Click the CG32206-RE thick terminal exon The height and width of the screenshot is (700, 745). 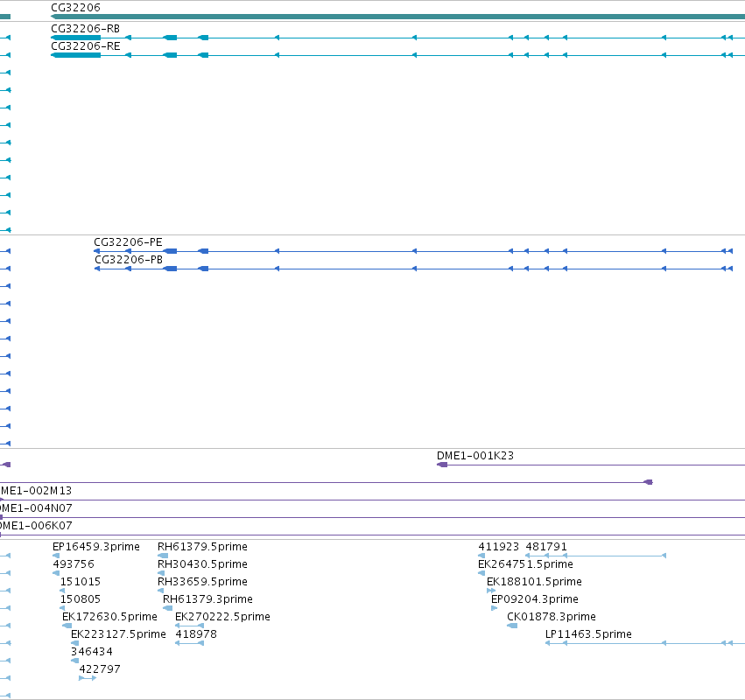[75, 55]
